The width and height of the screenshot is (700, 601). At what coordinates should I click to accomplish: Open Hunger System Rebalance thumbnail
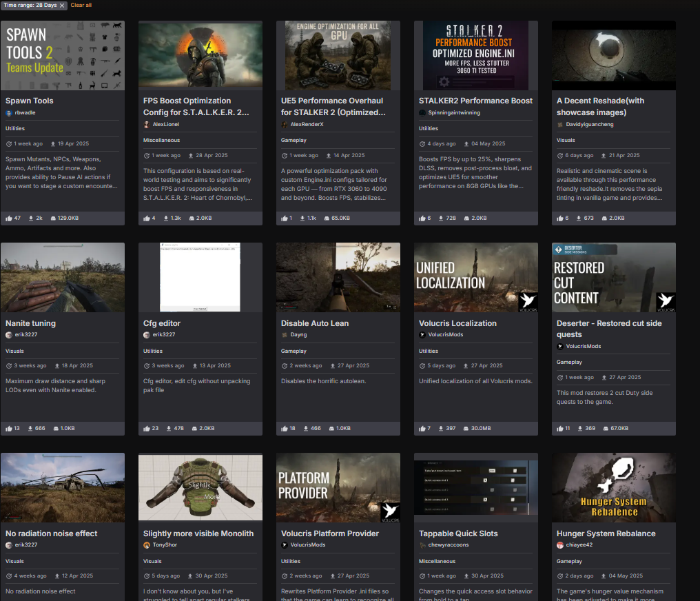613,487
